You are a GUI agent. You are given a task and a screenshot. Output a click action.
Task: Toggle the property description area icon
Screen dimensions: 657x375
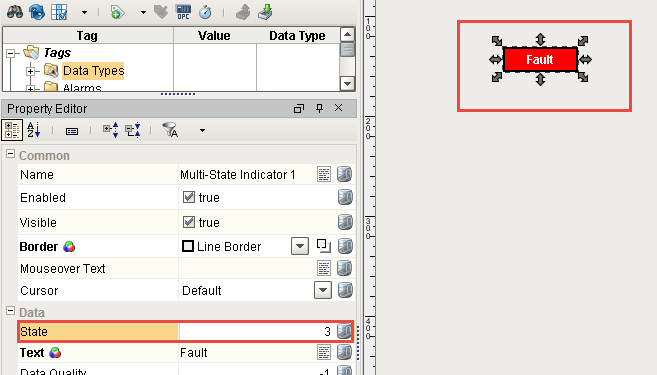(x=72, y=131)
